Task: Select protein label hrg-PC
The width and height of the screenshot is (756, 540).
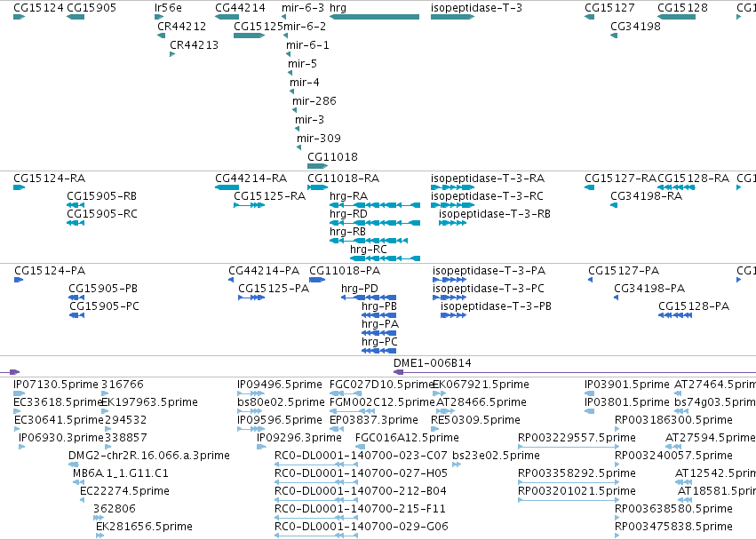Action: 380,342
